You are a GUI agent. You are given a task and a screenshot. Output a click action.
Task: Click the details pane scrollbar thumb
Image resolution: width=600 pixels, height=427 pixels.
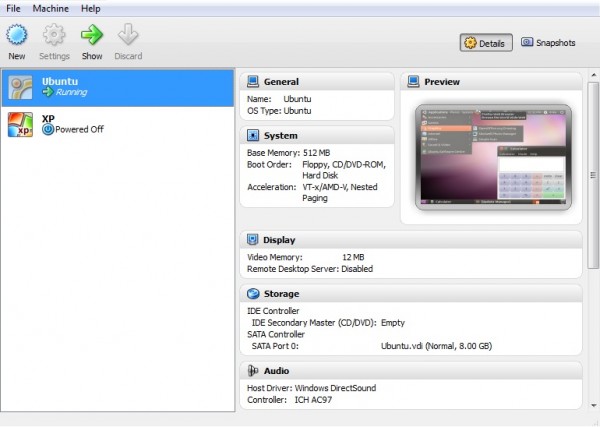[593, 175]
